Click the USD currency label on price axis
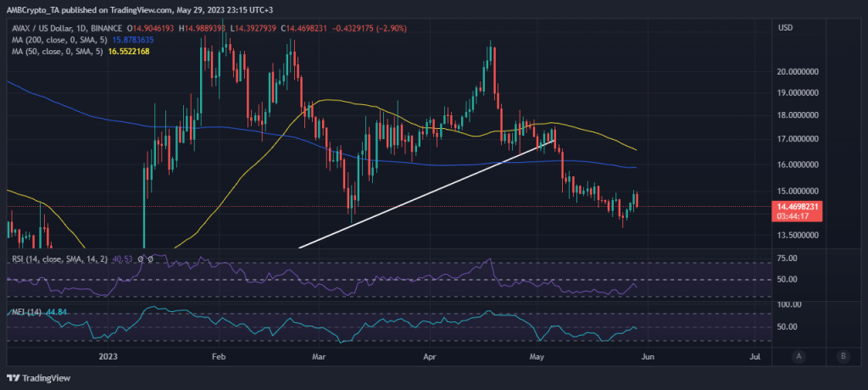Image resolution: width=868 pixels, height=390 pixels. coord(785,28)
